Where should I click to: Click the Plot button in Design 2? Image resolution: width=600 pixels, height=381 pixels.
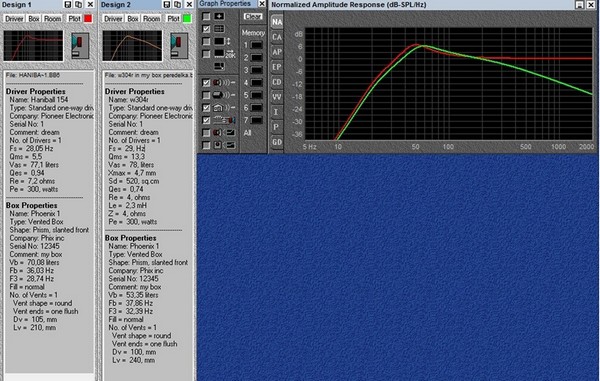click(173, 19)
